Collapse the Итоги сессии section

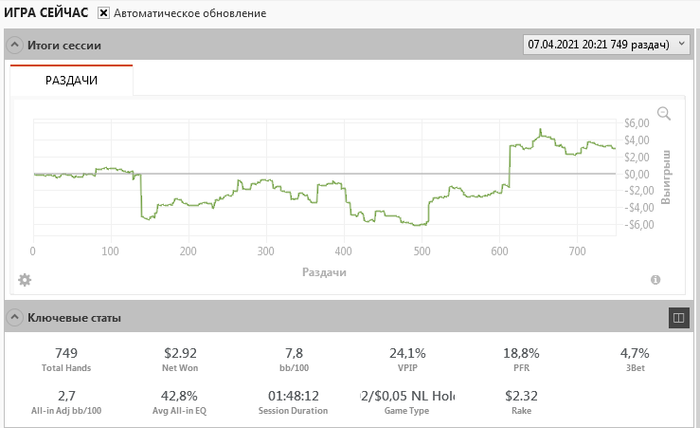[x=15, y=45]
